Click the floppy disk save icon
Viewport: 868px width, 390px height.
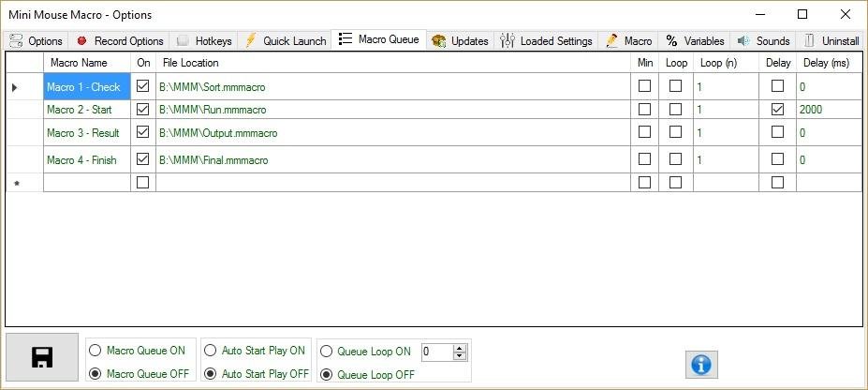(x=42, y=357)
